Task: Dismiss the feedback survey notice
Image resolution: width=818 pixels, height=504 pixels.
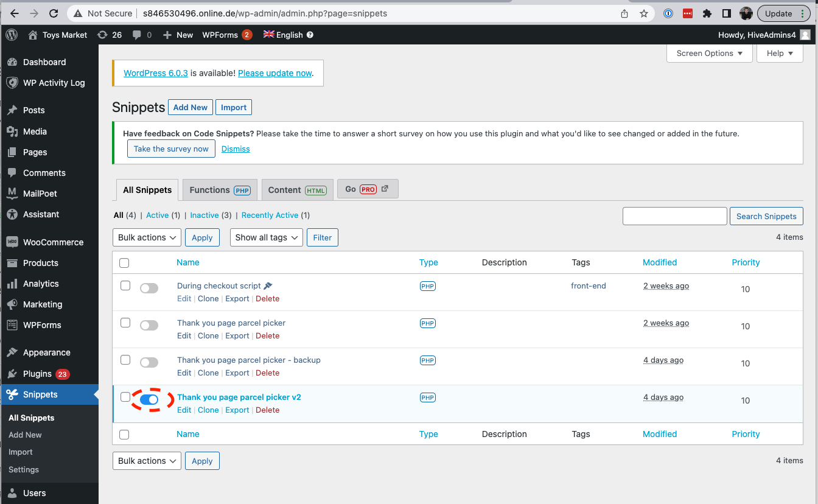Action: (236, 149)
